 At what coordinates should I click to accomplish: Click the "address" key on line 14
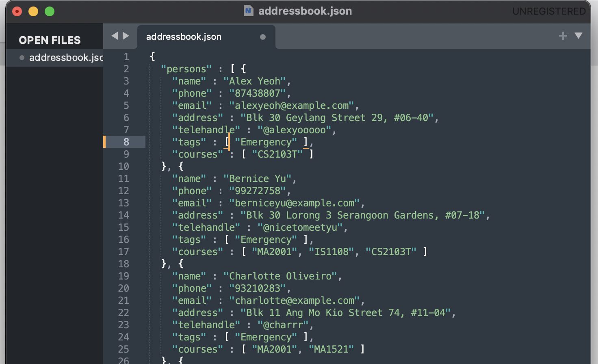tap(198, 215)
